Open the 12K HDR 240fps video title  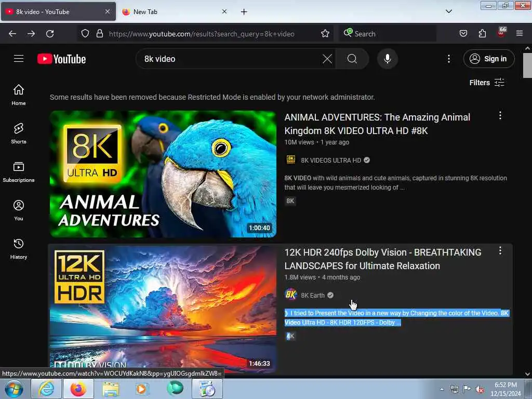coord(383,259)
